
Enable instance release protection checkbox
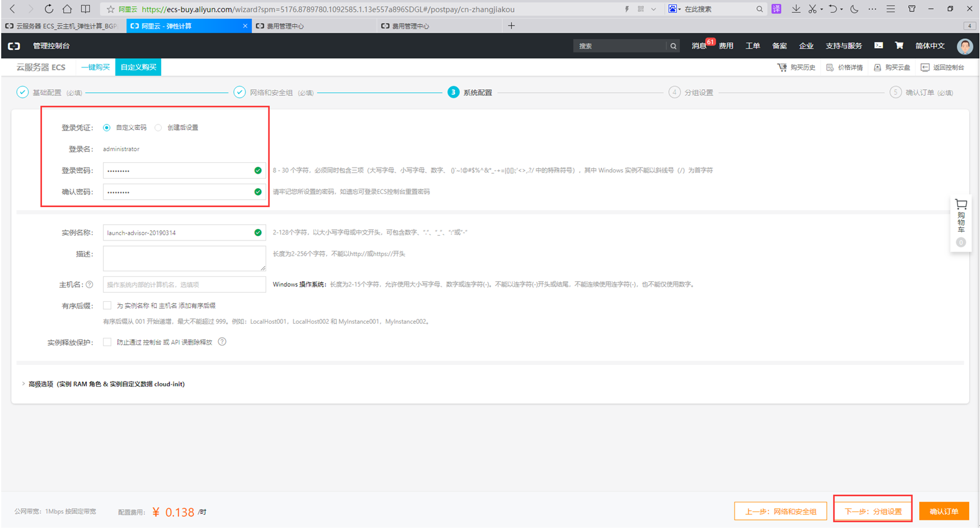tap(108, 342)
